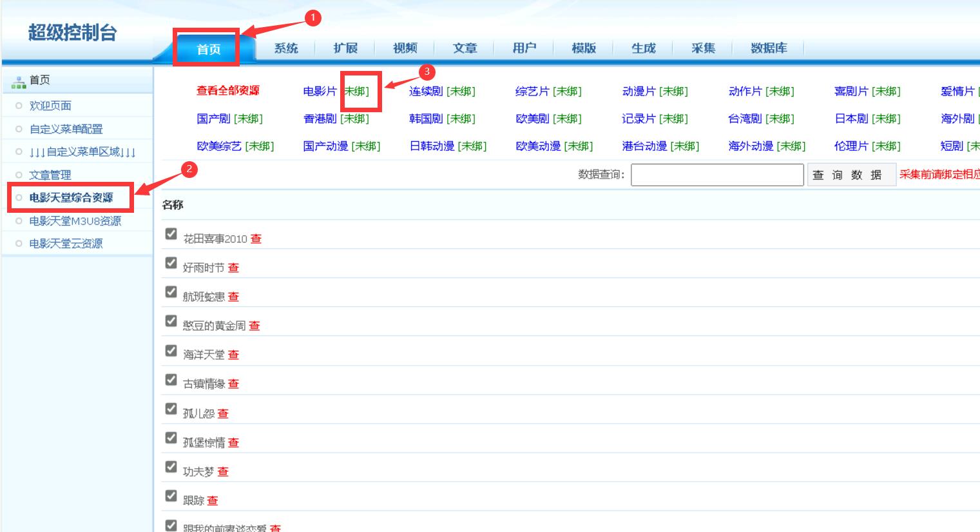Image resolution: width=980 pixels, height=532 pixels.
Task: Toggle the checkbox next to 跟踪
Action: tap(171, 495)
